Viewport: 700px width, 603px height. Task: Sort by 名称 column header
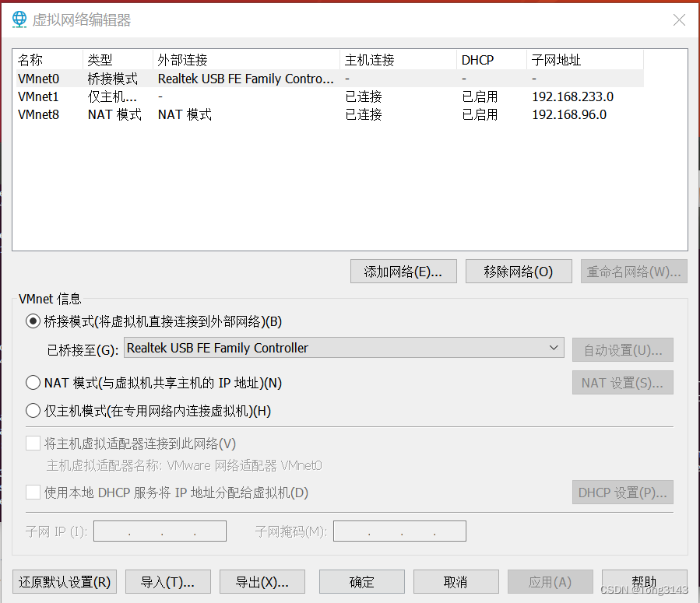47,60
